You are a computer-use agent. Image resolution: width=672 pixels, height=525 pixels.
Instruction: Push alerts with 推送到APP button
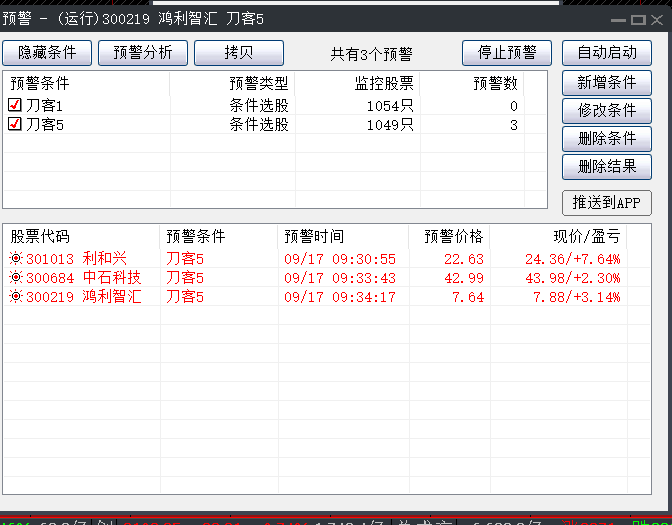coord(607,203)
